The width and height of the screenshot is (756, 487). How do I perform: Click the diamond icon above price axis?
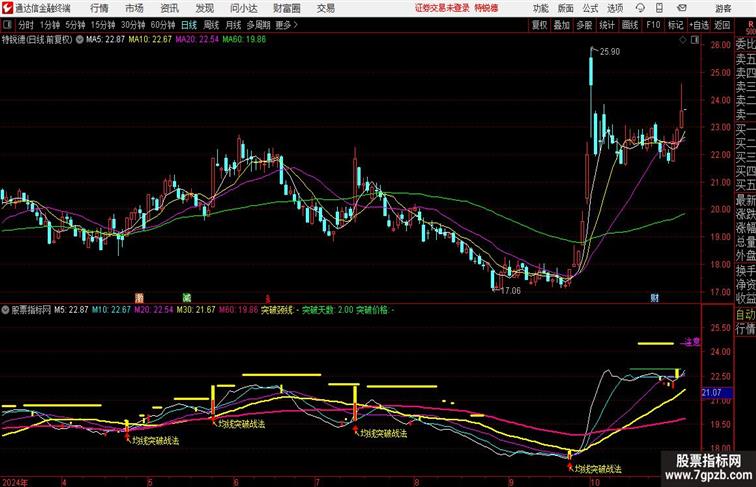(683, 40)
